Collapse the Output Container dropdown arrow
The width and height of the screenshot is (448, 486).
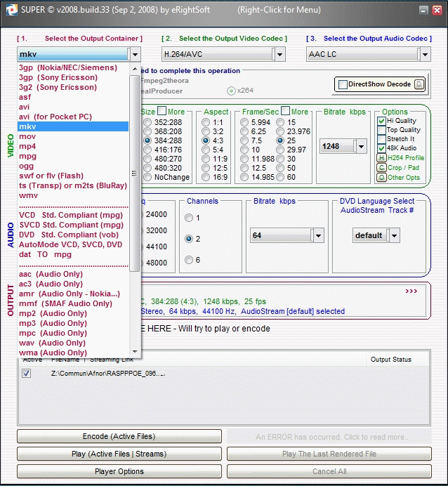(x=135, y=55)
